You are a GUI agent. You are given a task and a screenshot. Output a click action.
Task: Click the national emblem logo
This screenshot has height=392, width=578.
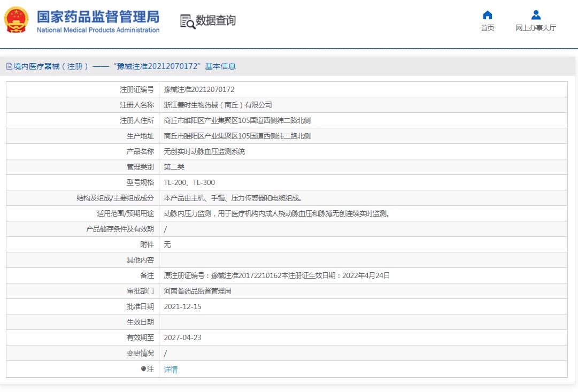(x=16, y=20)
